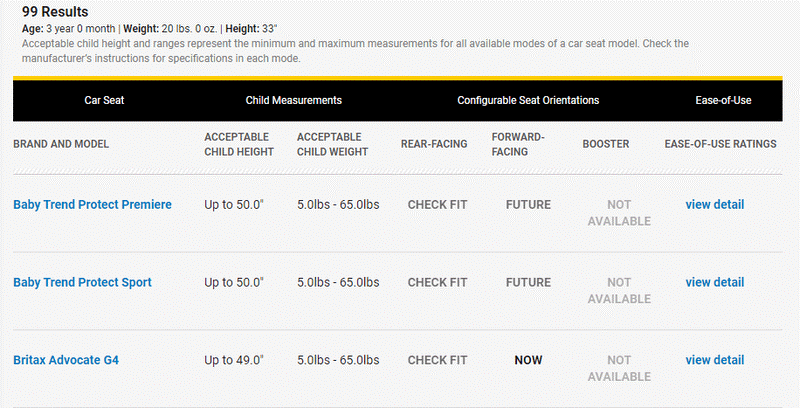Click 'Up to 50.0"' in Protect Sport row
This screenshot has height=408, width=800.
click(234, 282)
